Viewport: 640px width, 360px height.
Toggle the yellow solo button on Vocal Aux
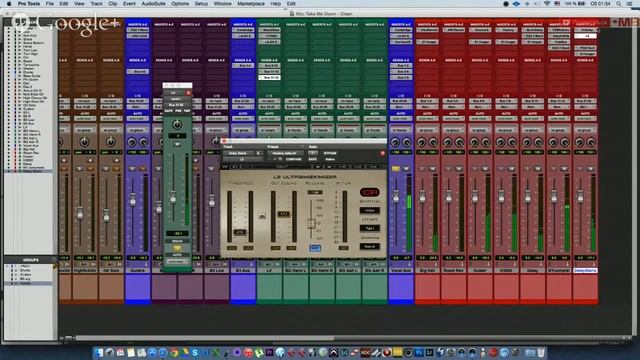click(x=396, y=168)
